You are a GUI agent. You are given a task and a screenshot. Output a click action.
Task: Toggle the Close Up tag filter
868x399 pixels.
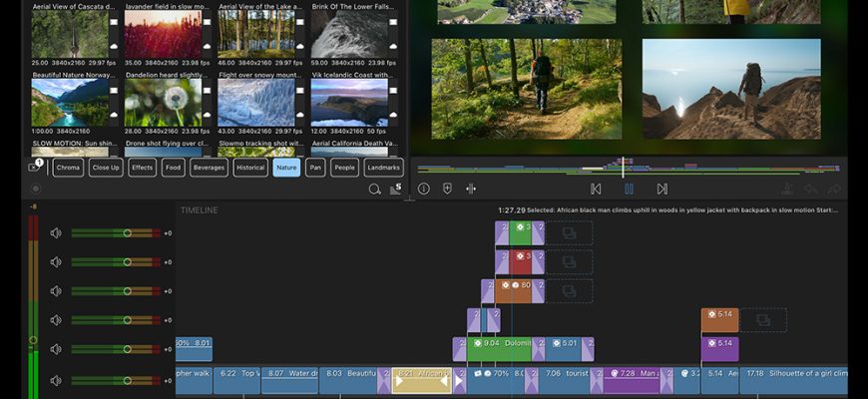click(x=106, y=168)
